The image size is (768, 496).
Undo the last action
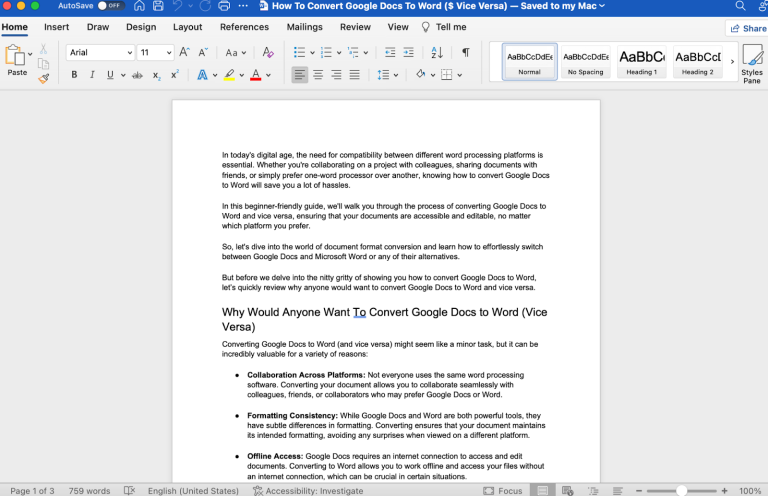[177, 6]
